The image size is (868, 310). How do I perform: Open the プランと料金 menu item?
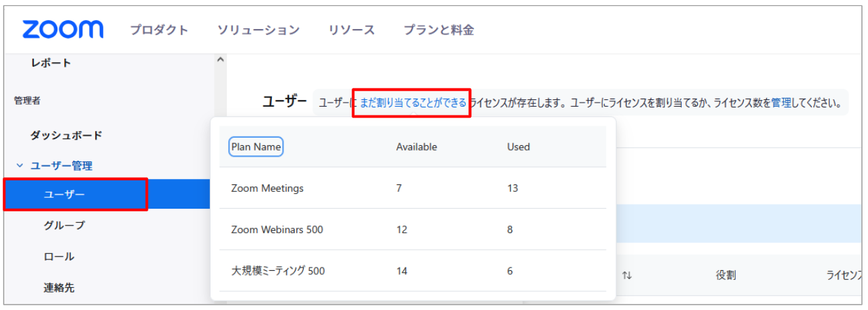439,30
